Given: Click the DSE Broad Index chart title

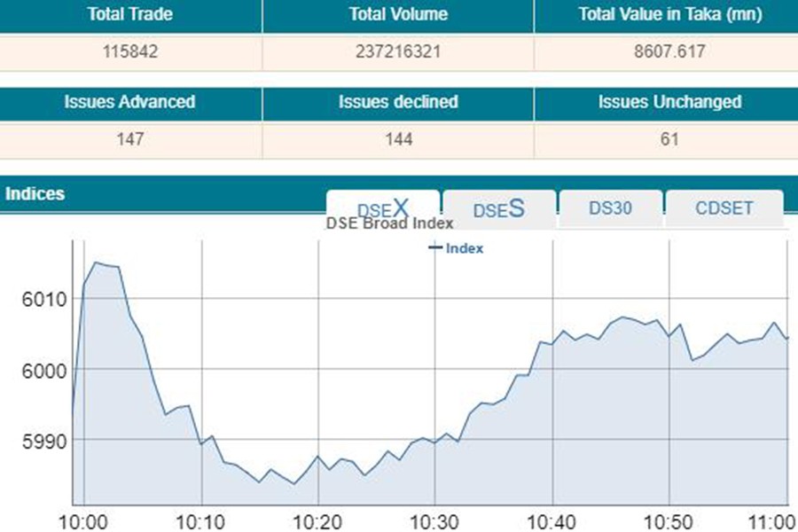Looking at the screenshot, I should coord(390,224).
